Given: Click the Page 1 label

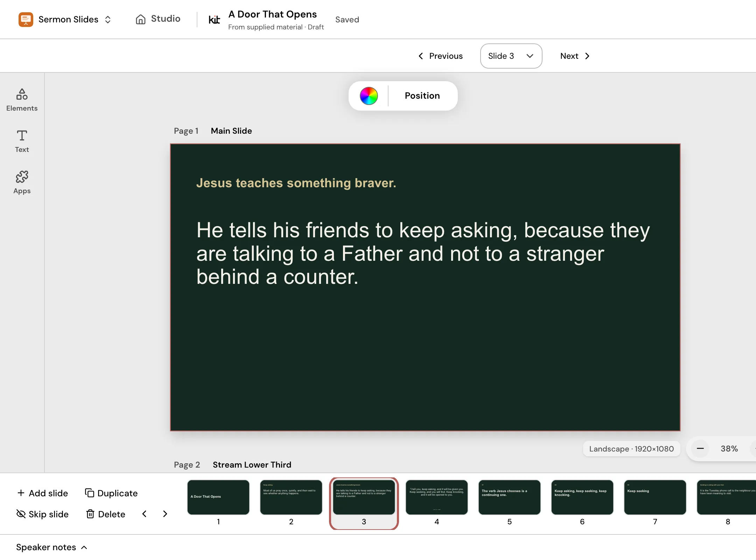Looking at the screenshot, I should pyautogui.click(x=186, y=131).
